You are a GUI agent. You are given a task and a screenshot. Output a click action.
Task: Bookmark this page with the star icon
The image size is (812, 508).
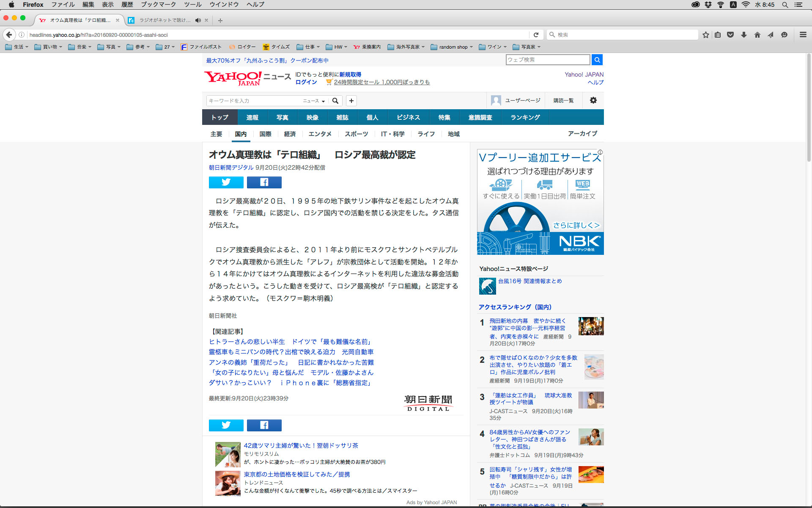click(x=705, y=35)
